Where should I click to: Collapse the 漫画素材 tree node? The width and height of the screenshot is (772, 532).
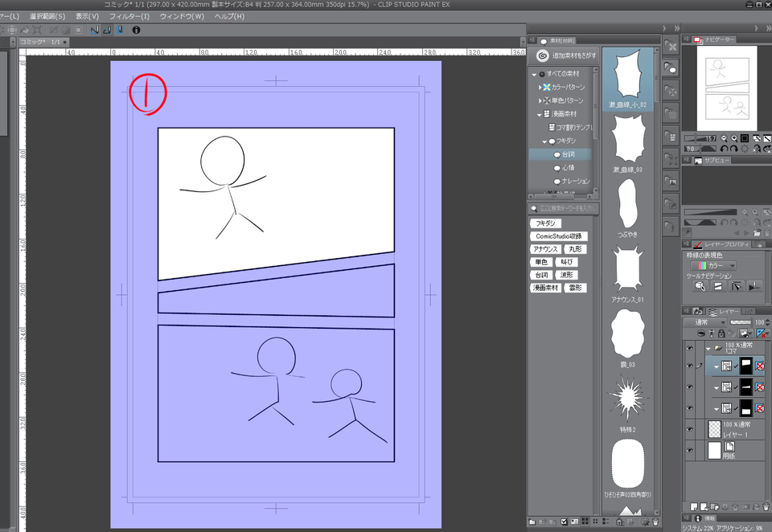(x=539, y=114)
